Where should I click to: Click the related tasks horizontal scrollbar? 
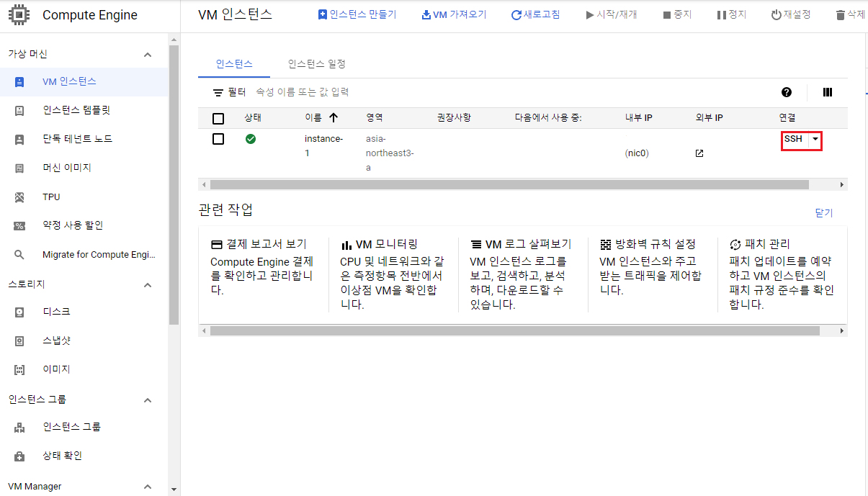(x=514, y=331)
